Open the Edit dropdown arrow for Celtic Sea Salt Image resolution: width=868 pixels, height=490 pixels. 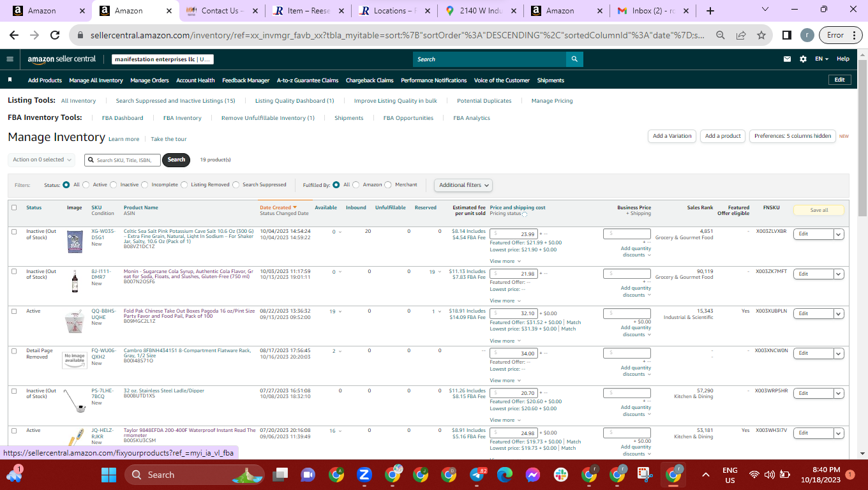pyautogui.click(x=839, y=234)
